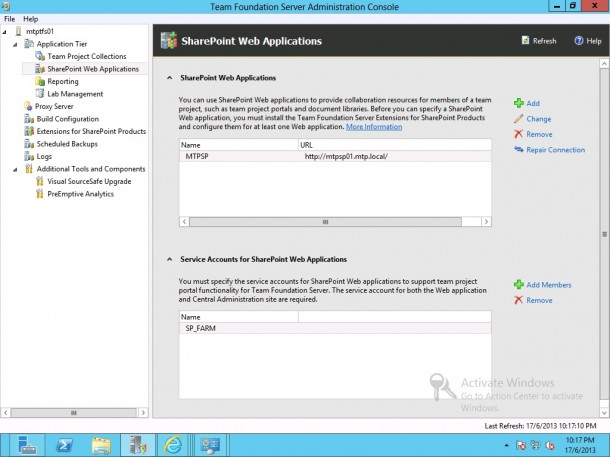Select Team Project Collections in tree
Viewport: 610px width, 457px height.
tap(87, 56)
